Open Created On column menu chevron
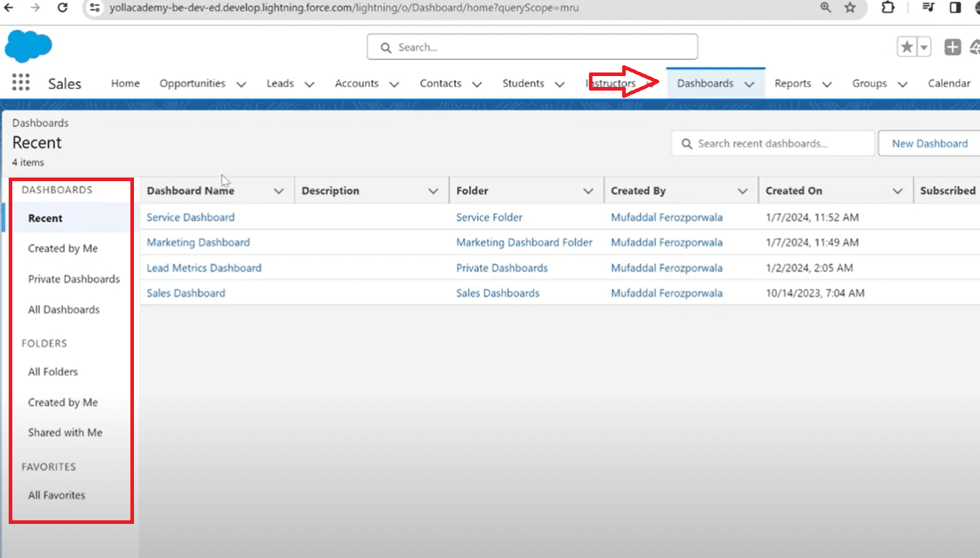980x558 pixels. pyautogui.click(x=897, y=191)
